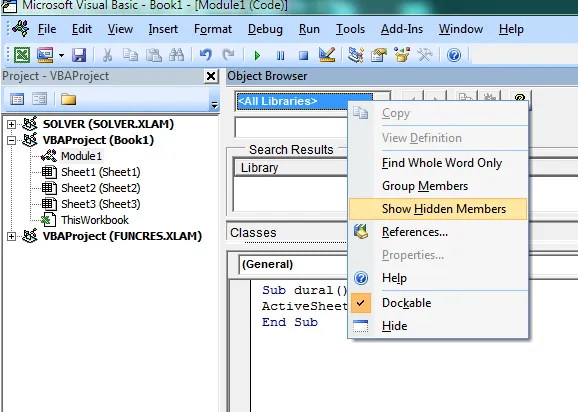Open the View menu
578x412 pixels.
120,29
